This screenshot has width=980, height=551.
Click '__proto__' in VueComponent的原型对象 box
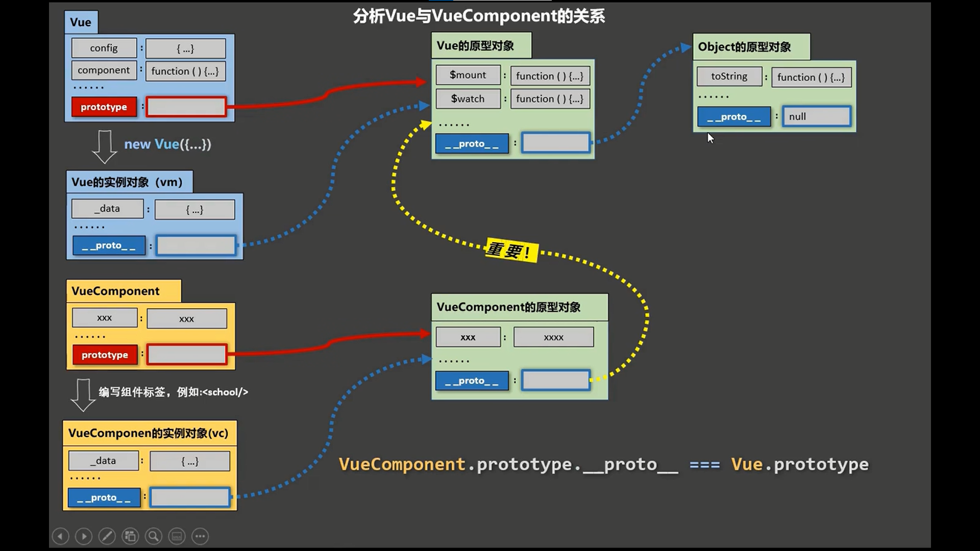click(x=472, y=381)
